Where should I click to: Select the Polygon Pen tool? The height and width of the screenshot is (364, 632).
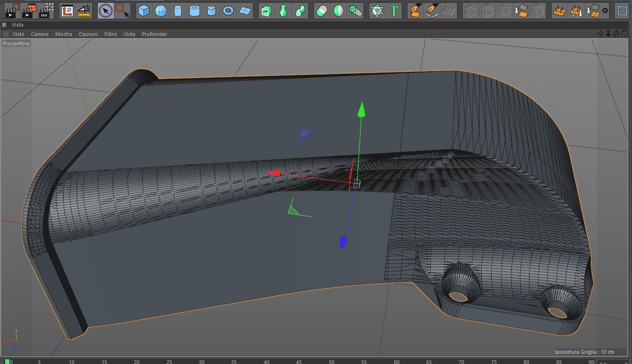pos(415,11)
